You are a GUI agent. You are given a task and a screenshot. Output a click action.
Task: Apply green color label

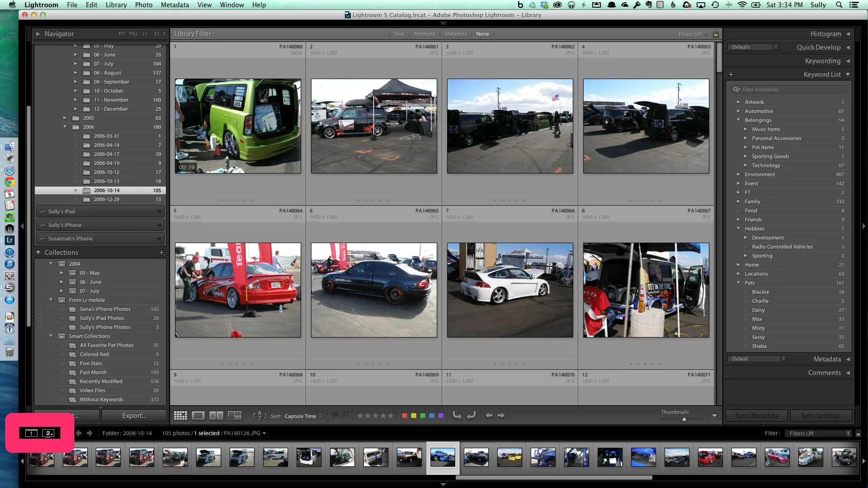pos(422,416)
